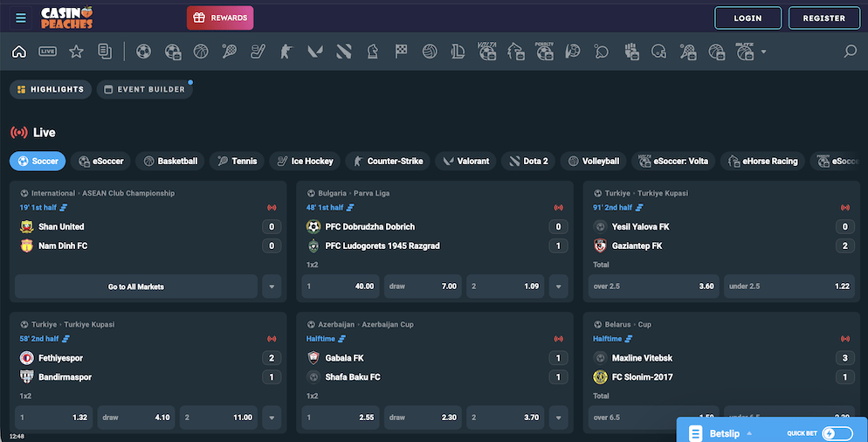
Task: Switch to the Tennis live tab
Action: point(238,161)
